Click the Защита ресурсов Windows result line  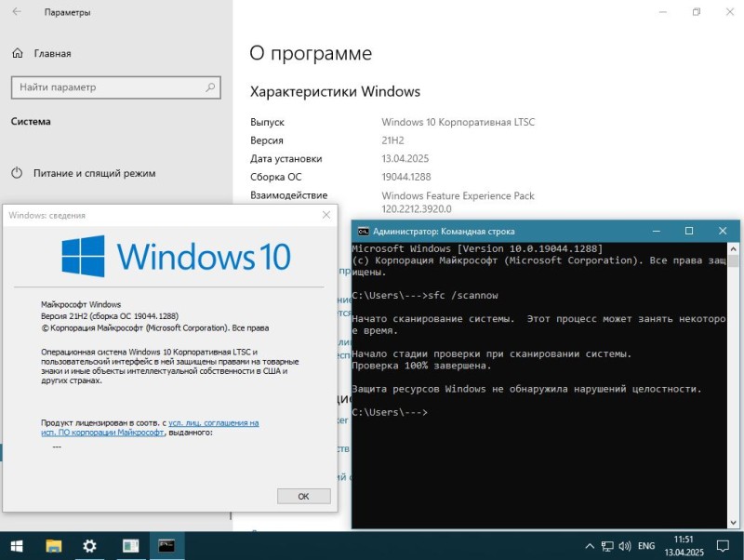[x=526, y=389]
